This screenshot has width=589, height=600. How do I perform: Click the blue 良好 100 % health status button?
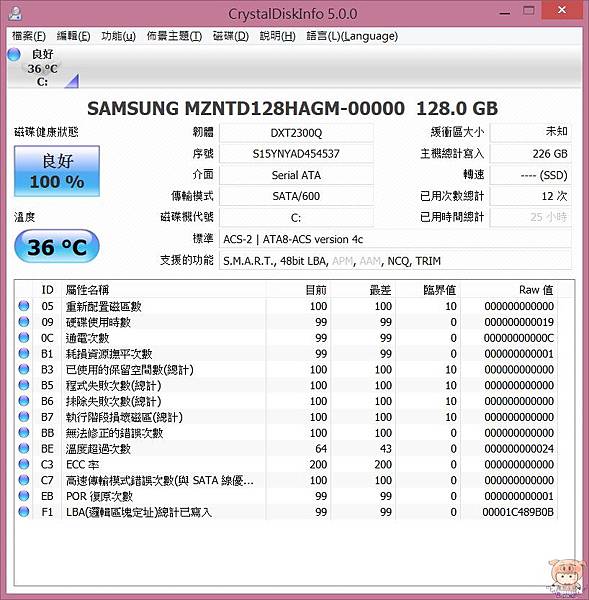pyautogui.click(x=57, y=171)
